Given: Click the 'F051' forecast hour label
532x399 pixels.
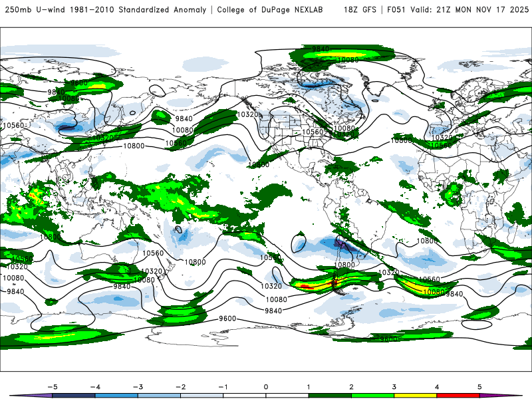Looking at the screenshot, I should (396, 10).
